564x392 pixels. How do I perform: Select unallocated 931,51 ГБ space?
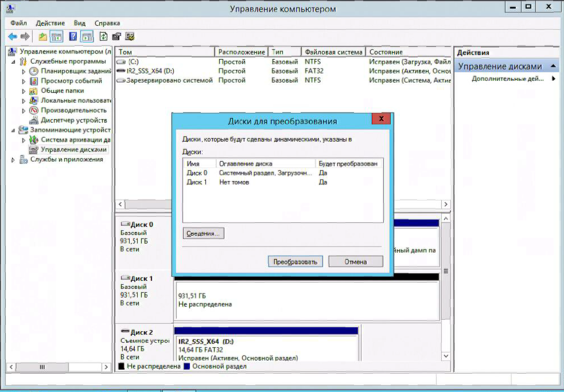point(307,300)
